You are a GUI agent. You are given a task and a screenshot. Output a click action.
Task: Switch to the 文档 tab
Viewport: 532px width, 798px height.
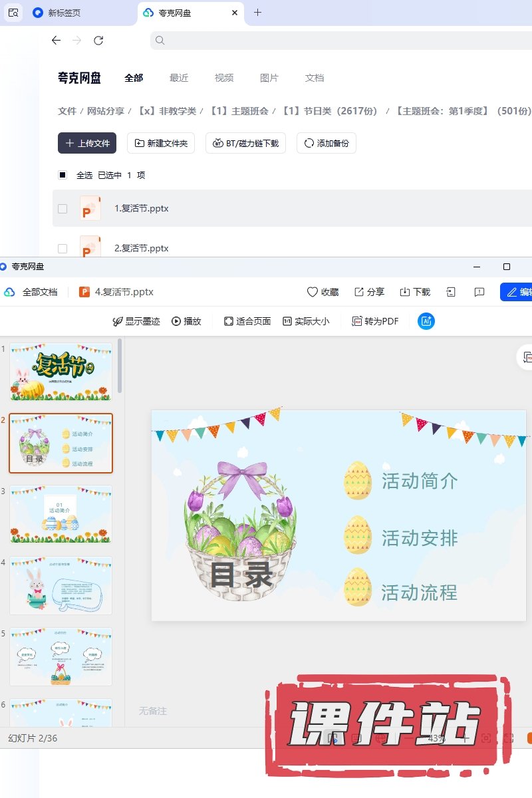pos(315,78)
